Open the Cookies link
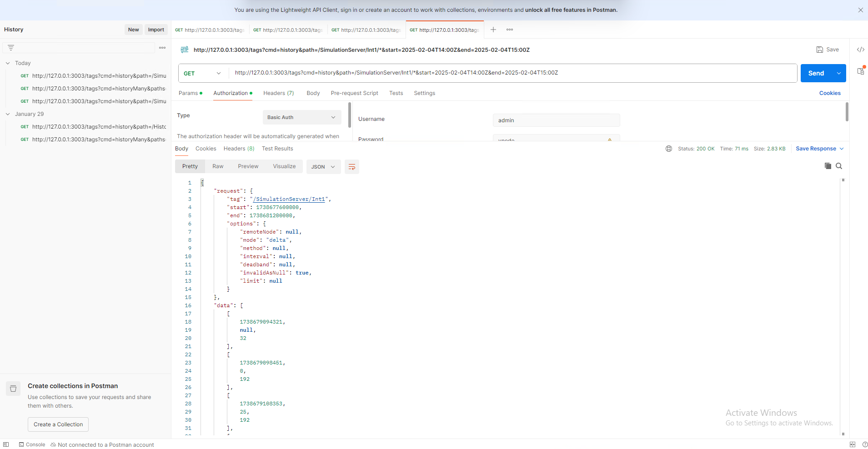Viewport: 868px width, 449px height. pos(830,93)
